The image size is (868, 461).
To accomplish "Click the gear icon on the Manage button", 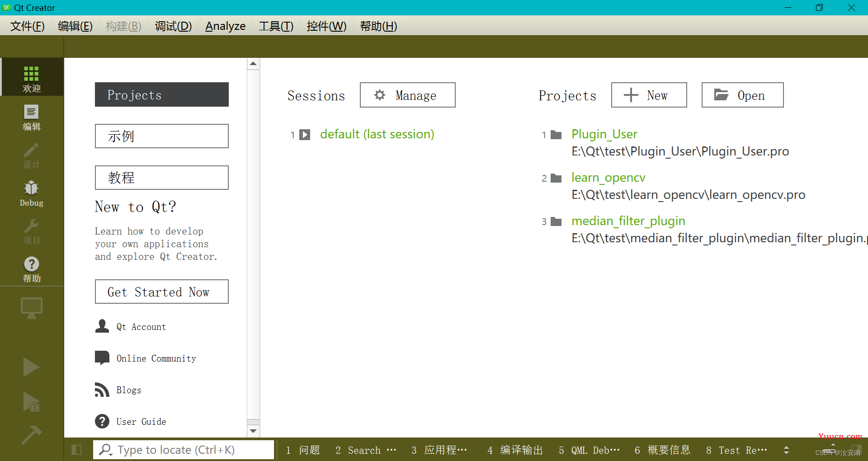I will tap(380, 95).
